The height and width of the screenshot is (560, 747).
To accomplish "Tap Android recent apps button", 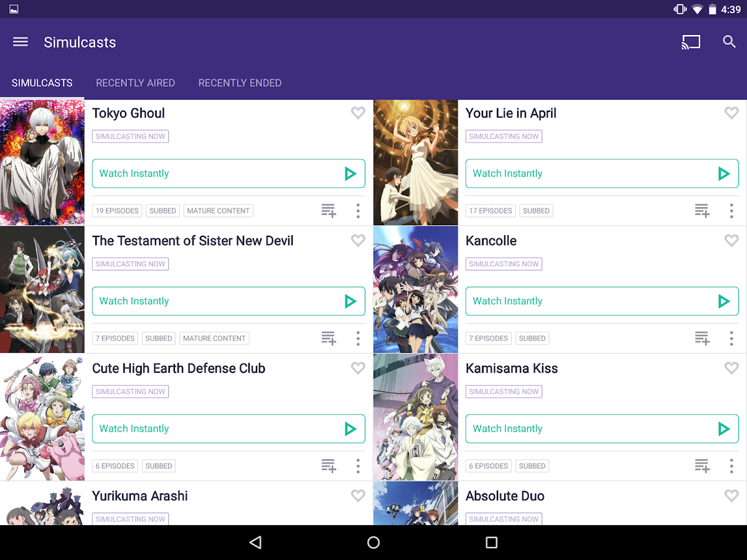I will pos(492,543).
